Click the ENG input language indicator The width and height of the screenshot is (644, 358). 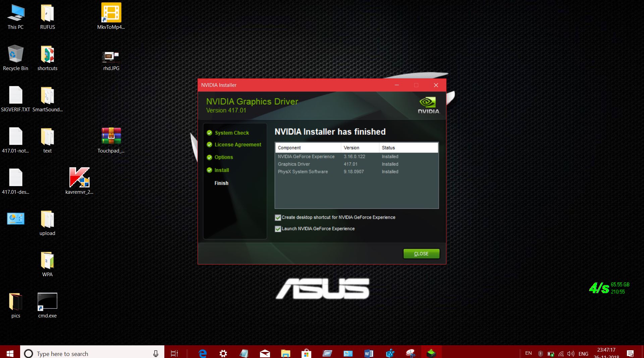(x=583, y=354)
